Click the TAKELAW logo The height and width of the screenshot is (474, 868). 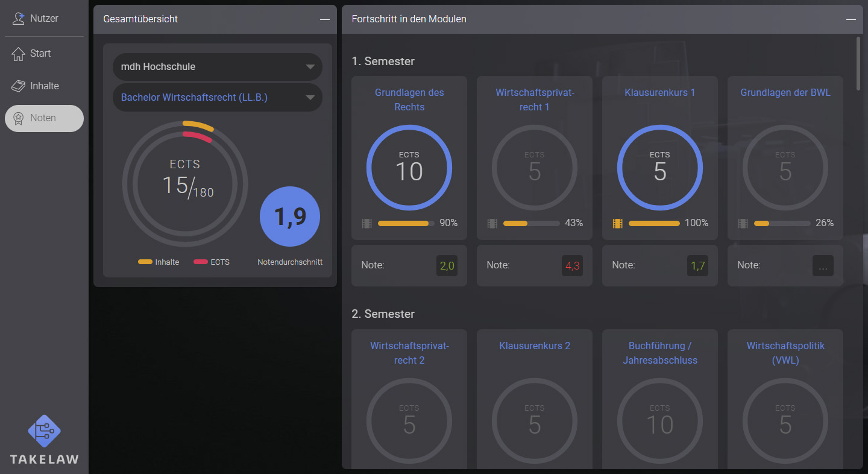(x=43, y=438)
